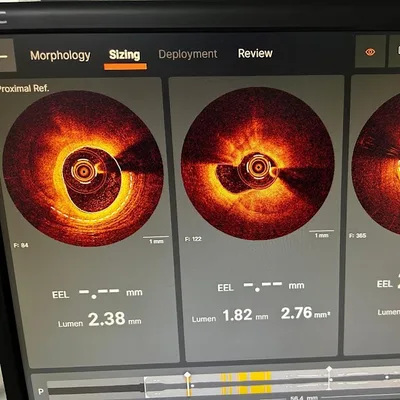
Task: Click the EEL label in the right panel
Action: (x=385, y=284)
